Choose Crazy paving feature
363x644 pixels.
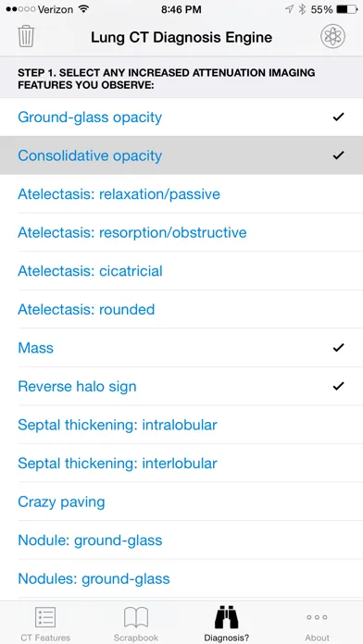coord(181,502)
